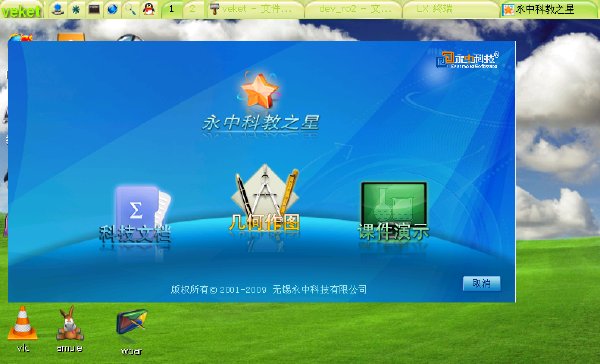Switch to the dev_ro2 taskbar window
Screen dimensions: 600x364
[354, 9]
